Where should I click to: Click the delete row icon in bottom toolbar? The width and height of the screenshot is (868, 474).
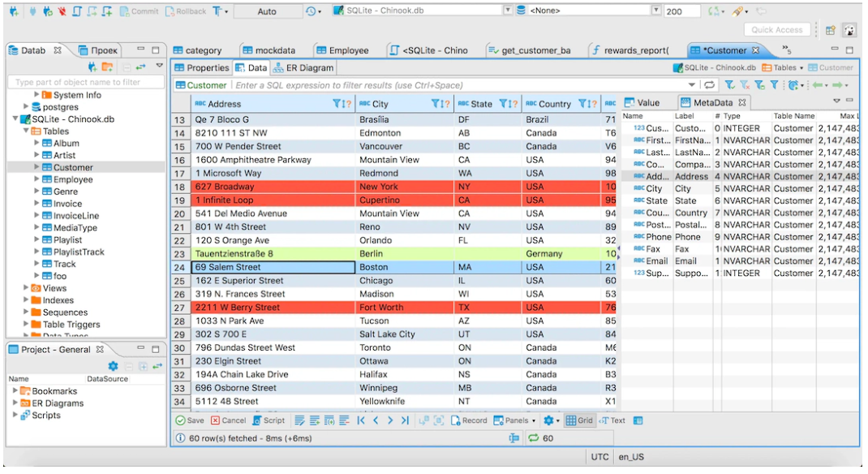pos(344,421)
